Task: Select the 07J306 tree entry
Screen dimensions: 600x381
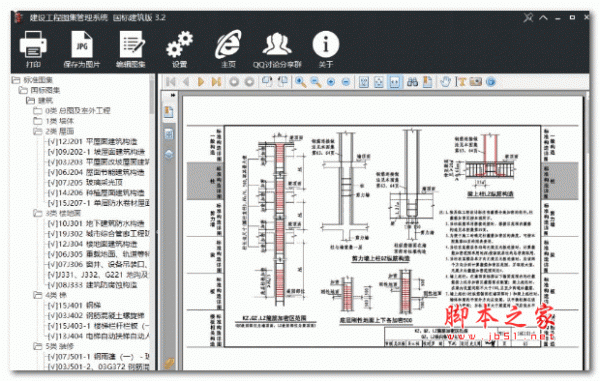Action: [x=98, y=264]
